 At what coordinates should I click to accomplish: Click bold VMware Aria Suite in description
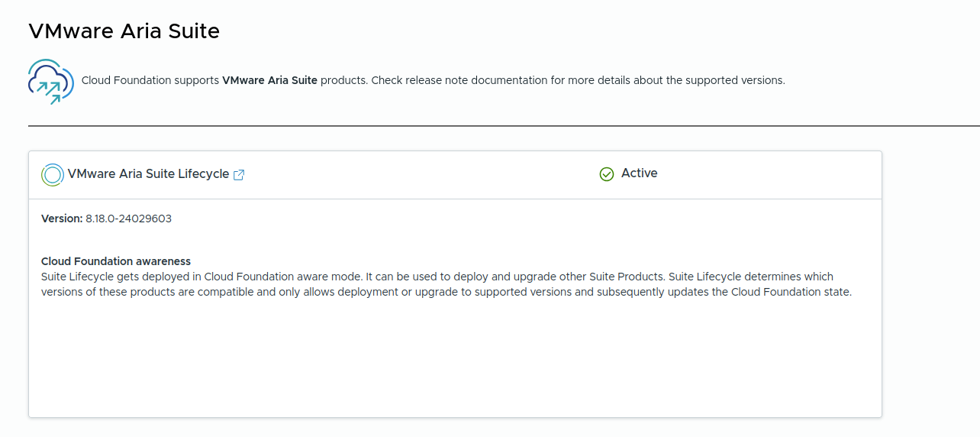click(x=269, y=80)
